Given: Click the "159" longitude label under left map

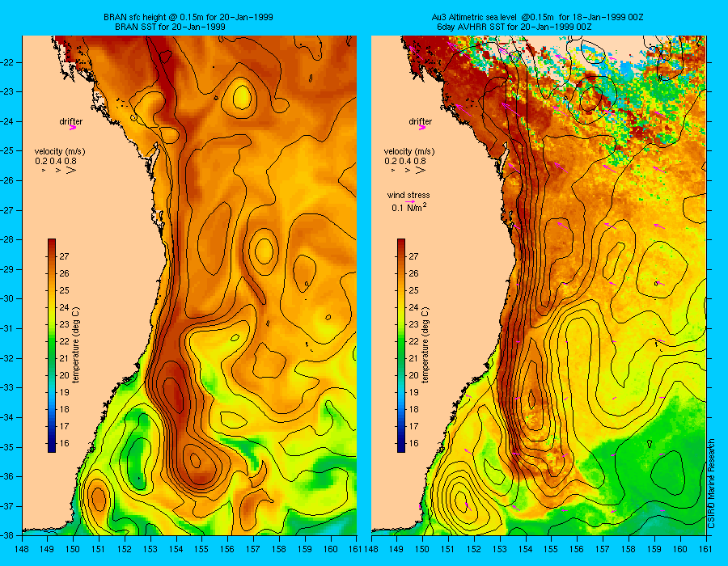Looking at the screenshot, I should pos(305,550).
